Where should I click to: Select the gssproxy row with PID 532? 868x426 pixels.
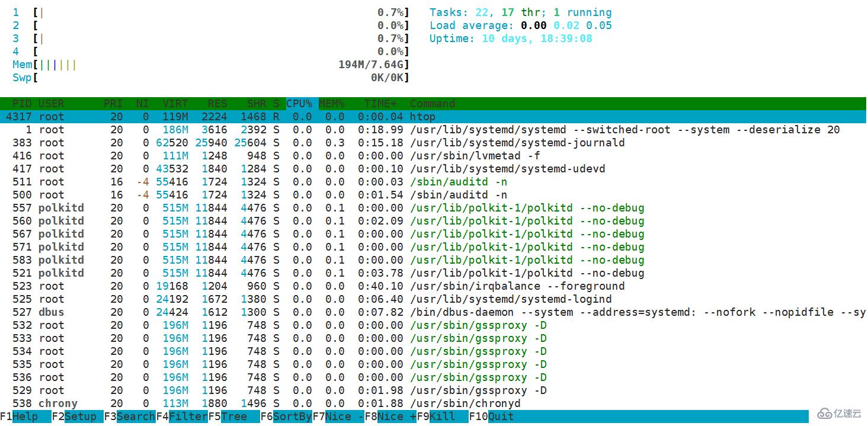click(433, 325)
